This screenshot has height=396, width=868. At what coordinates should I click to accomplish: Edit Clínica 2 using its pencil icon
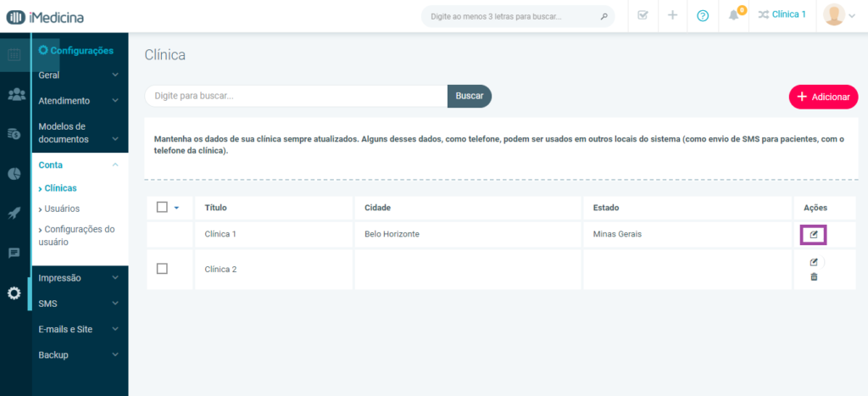pos(814,263)
